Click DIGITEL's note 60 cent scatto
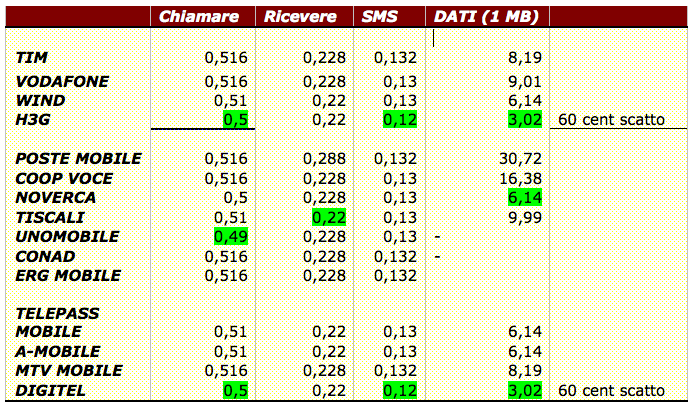The height and width of the screenshot is (412, 696). (611, 391)
